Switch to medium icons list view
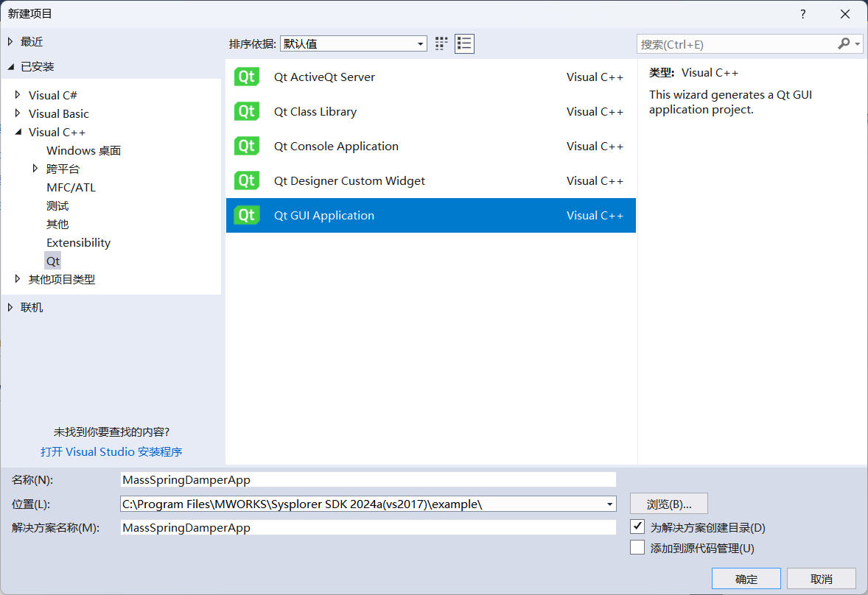 click(x=464, y=43)
